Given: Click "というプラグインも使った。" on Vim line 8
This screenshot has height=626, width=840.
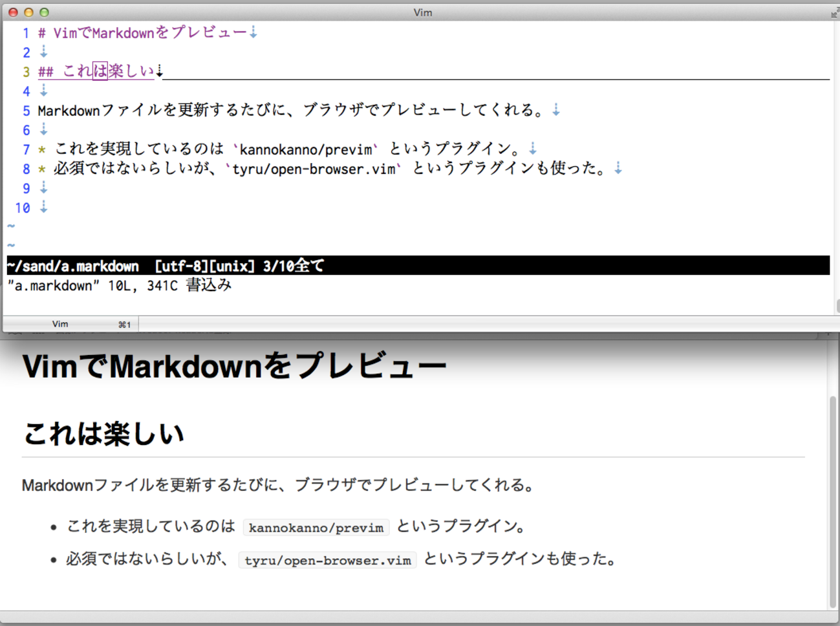Looking at the screenshot, I should coord(510,169).
